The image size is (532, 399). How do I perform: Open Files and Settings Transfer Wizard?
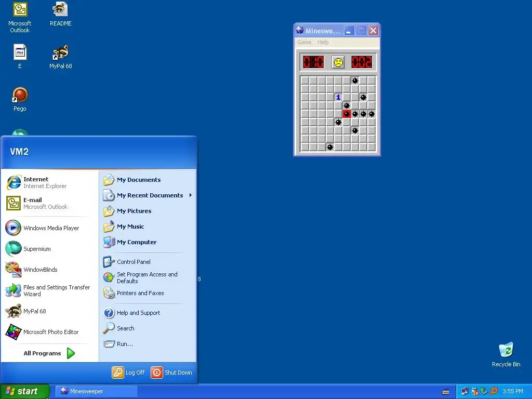pos(49,290)
